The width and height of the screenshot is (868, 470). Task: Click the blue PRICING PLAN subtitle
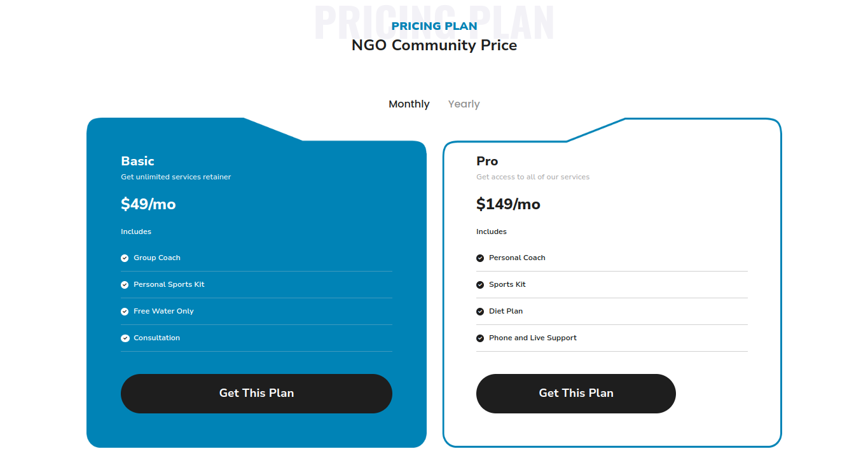coord(434,26)
